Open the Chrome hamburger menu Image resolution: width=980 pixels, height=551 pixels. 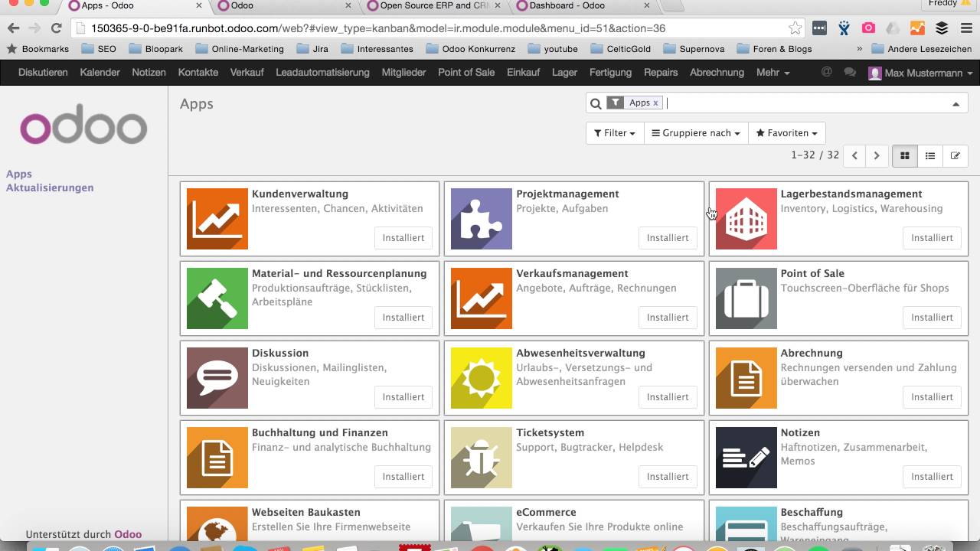pyautogui.click(x=965, y=28)
